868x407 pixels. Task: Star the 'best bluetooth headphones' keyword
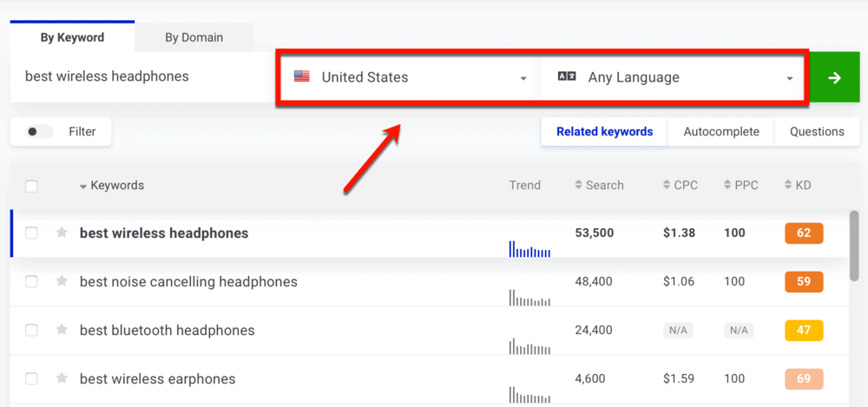62,330
